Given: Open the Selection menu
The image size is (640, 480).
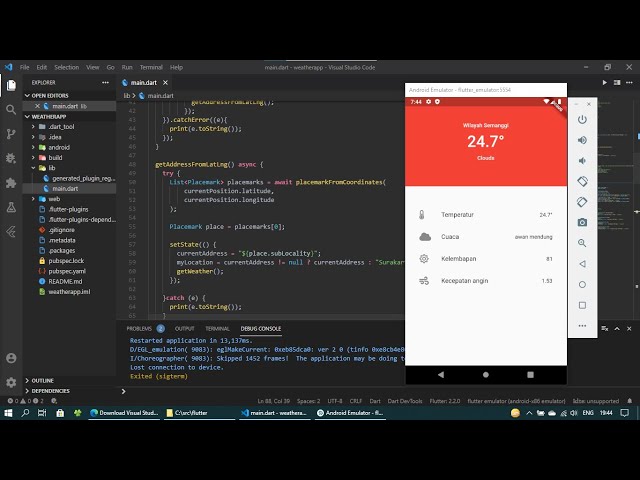Looking at the screenshot, I should (67, 67).
